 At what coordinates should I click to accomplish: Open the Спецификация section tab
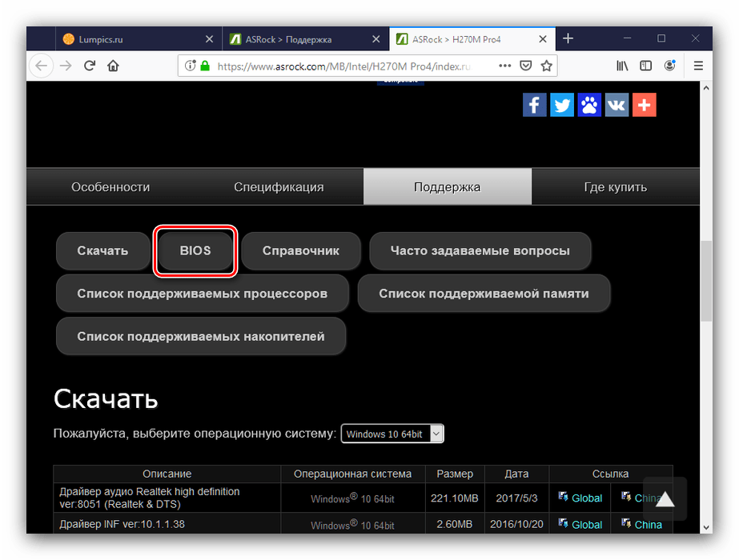pyautogui.click(x=279, y=187)
